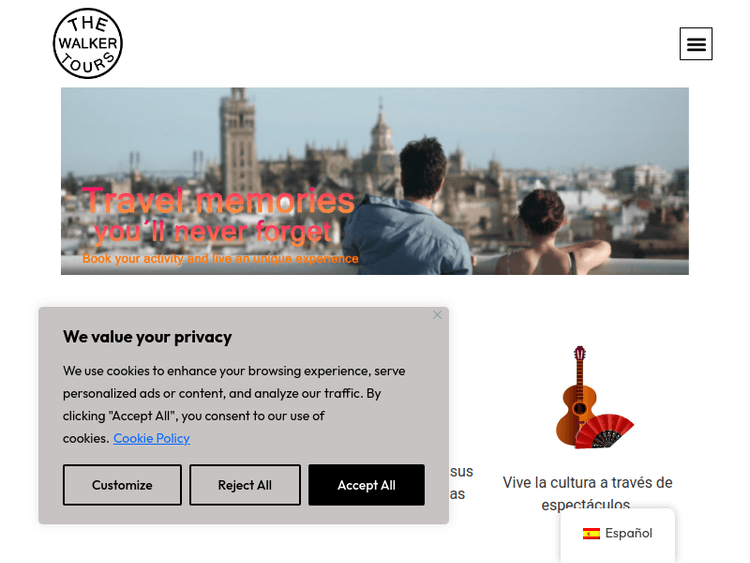Open the hamburger navigation menu

click(x=696, y=44)
